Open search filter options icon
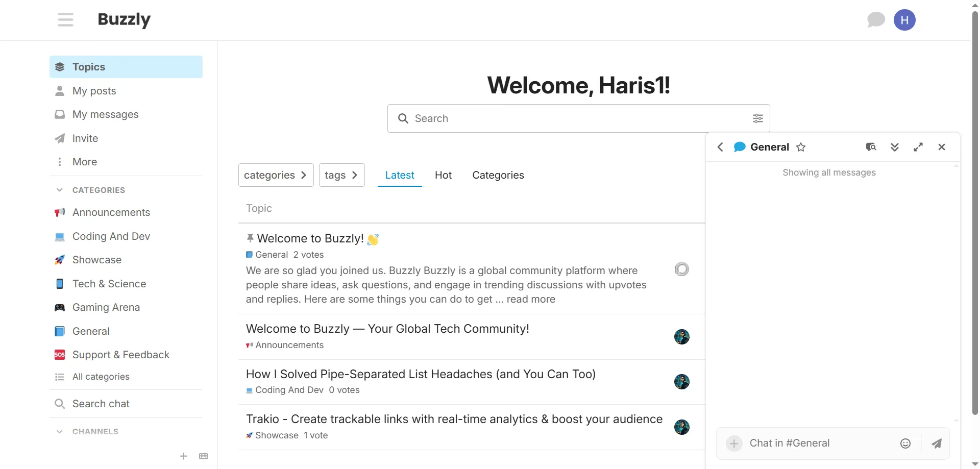Image resolution: width=980 pixels, height=469 pixels. click(757, 118)
